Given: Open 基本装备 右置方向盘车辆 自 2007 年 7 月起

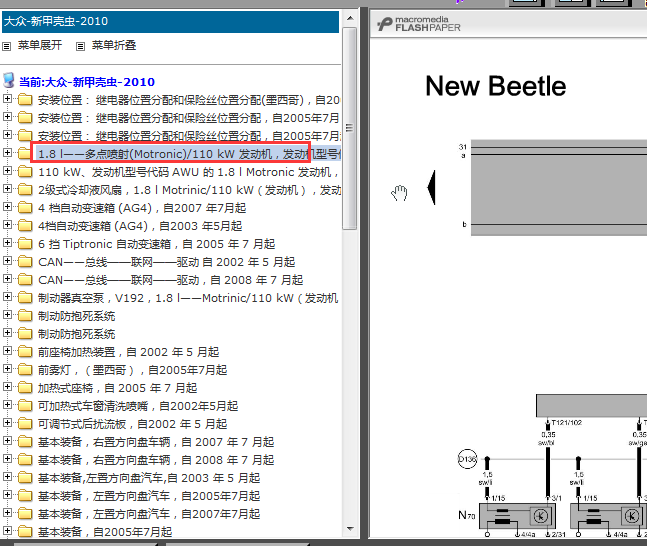Looking at the screenshot, I should coord(156,442).
